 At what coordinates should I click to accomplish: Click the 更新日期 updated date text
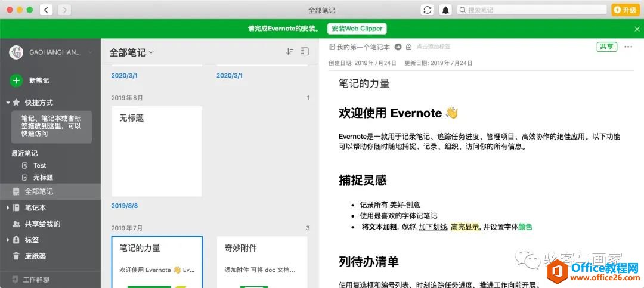tap(438, 63)
